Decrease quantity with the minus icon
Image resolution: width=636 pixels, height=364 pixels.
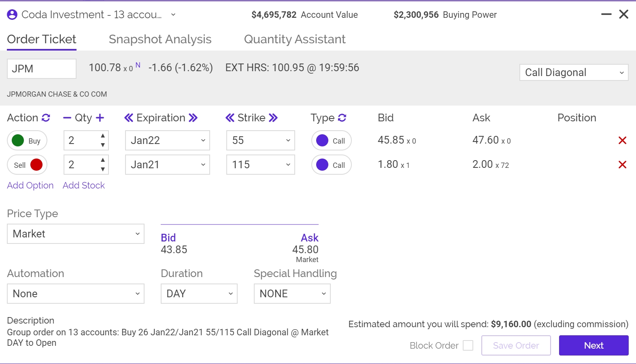pyautogui.click(x=67, y=118)
